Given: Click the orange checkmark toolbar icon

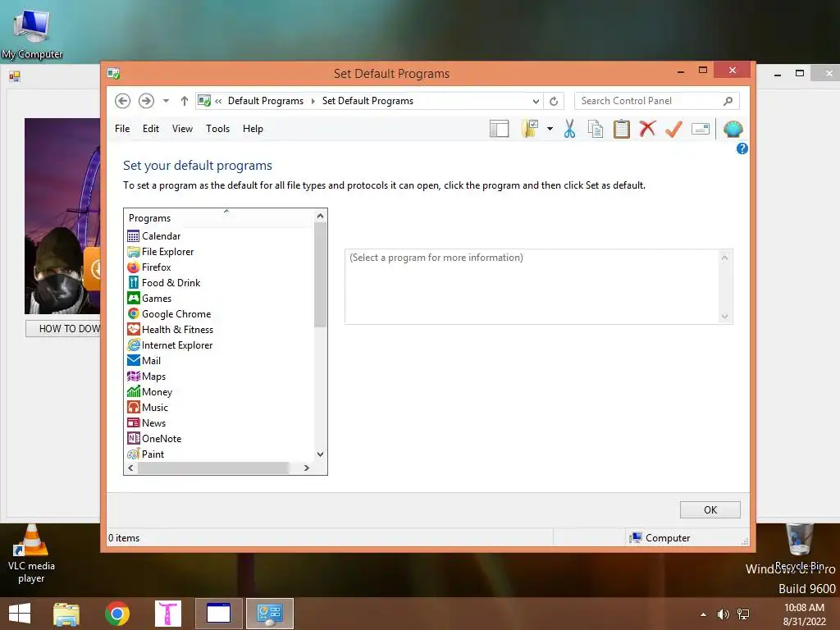Looking at the screenshot, I should (x=673, y=129).
